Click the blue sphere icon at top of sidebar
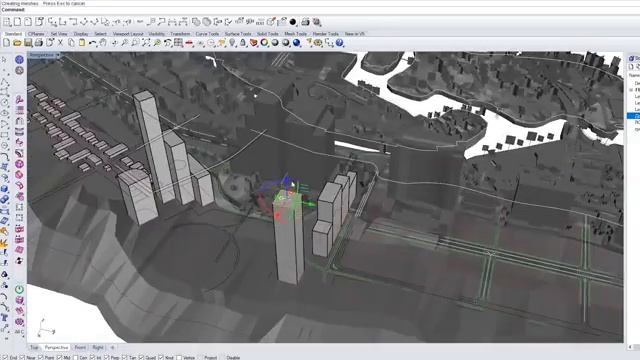 point(19,60)
